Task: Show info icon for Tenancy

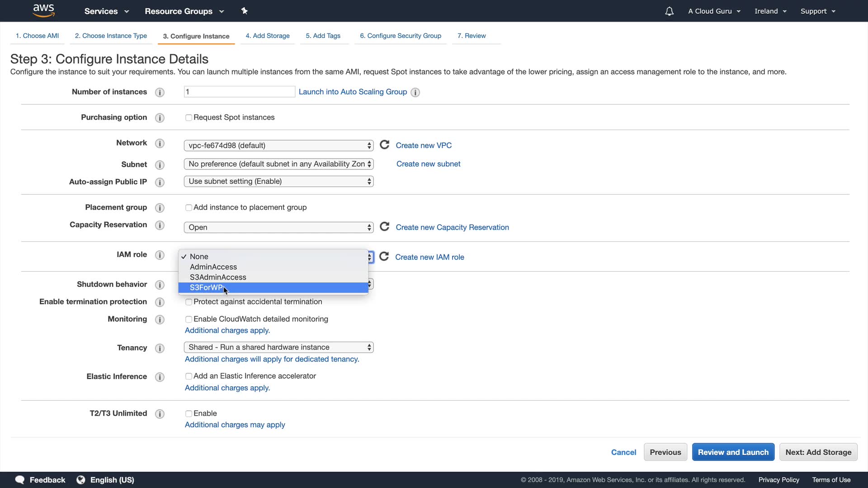Action: coord(160,348)
